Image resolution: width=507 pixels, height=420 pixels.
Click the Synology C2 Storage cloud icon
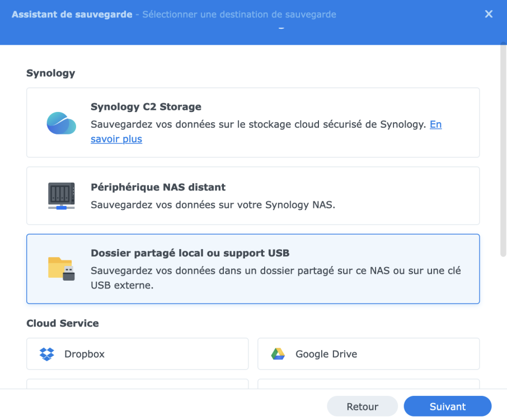61,123
